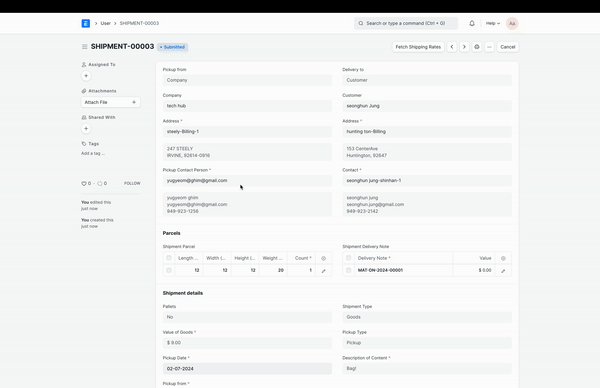Screen dimensions: 600x388
Task: Click the Length column header
Action: tap(189, 258)
